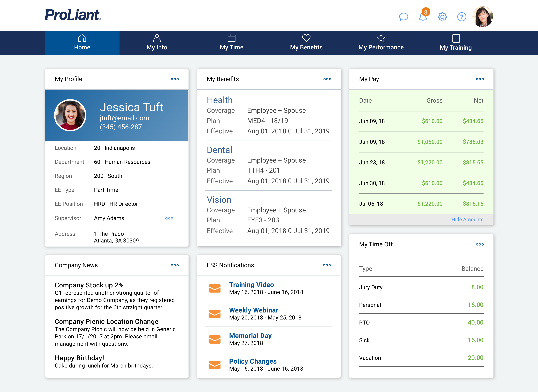The height and width of the screenshot is (392, 538).
Task: Expand Supervisor Amy Adams options
Action: pyautogui.click(x=169, y=218)
